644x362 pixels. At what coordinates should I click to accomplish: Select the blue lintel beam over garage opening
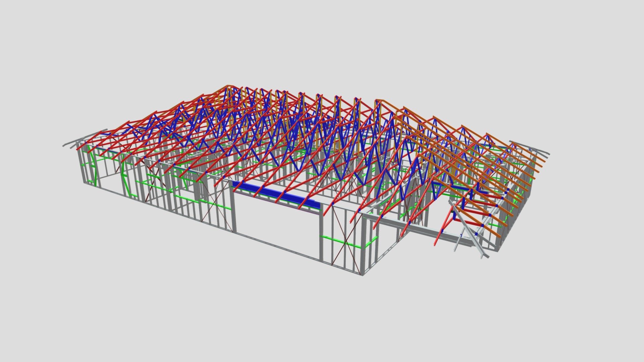tap(276, 195)
